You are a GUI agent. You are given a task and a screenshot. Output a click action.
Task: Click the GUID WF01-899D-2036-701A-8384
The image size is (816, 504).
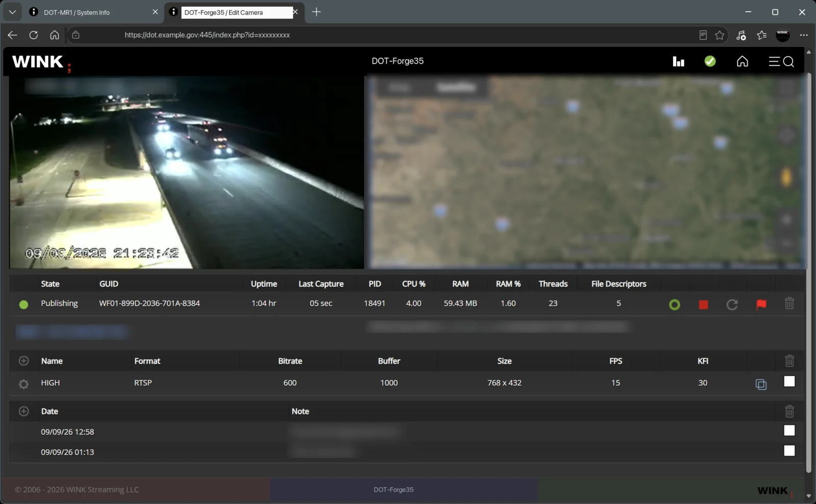tap(149, 303)
